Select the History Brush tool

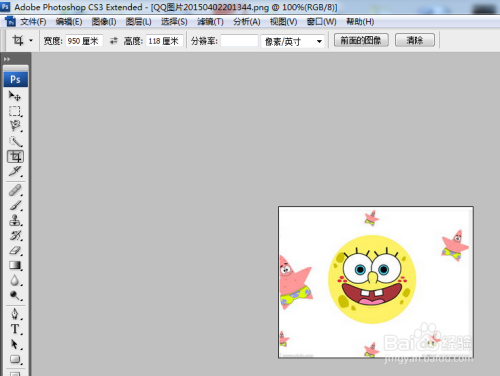[x=15, y=235]
